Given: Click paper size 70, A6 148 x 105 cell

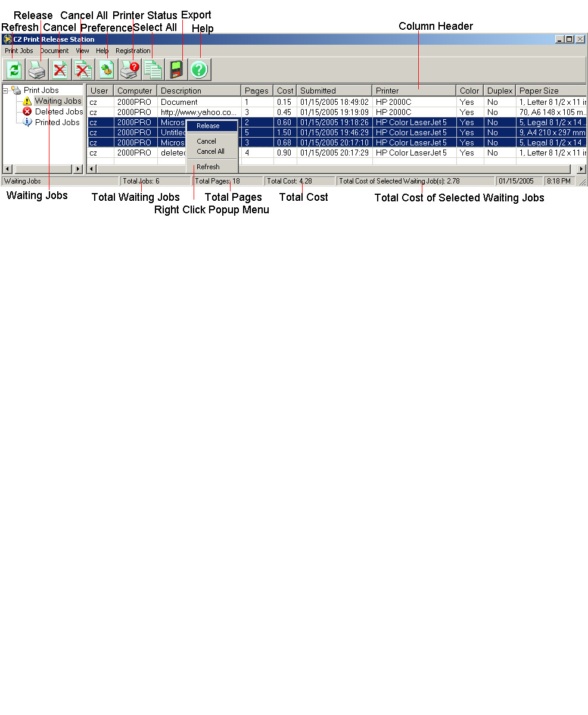Looking at the screenshot, I should pyautogui.click(x=552, y=112).
